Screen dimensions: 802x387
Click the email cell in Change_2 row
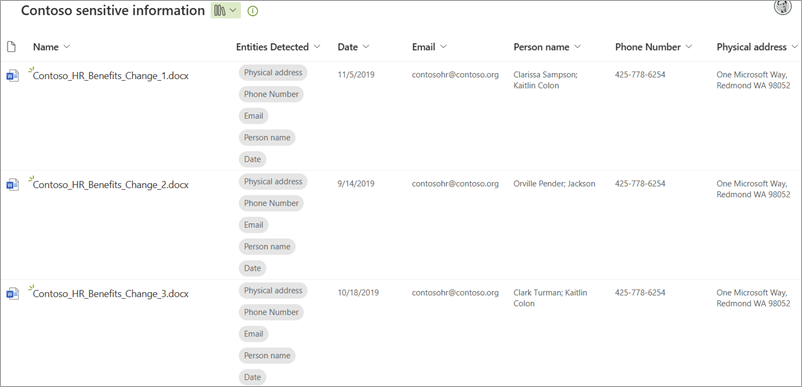pos(455,184)
